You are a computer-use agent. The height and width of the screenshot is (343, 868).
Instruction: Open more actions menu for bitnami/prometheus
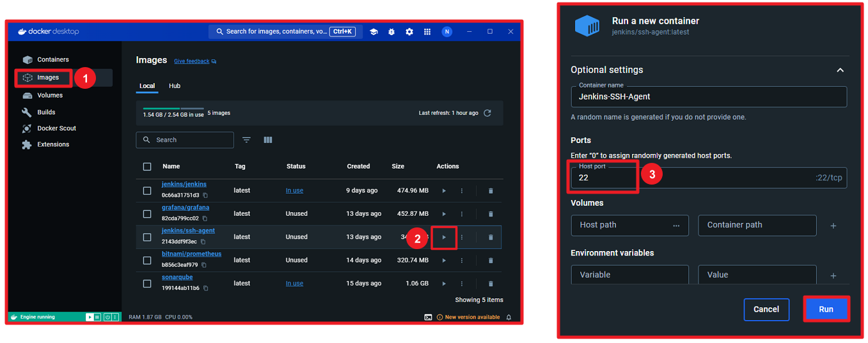(462, 261)
